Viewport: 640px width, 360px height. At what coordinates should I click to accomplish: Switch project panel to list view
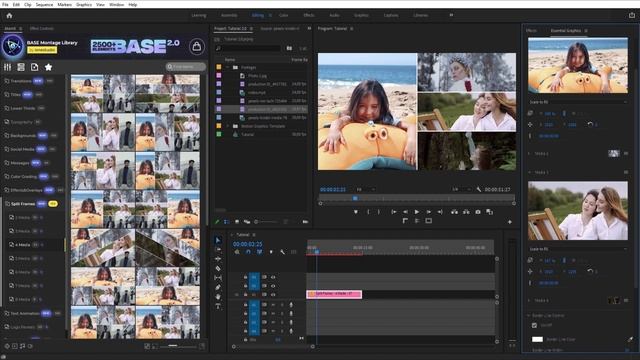pos(226,222)
